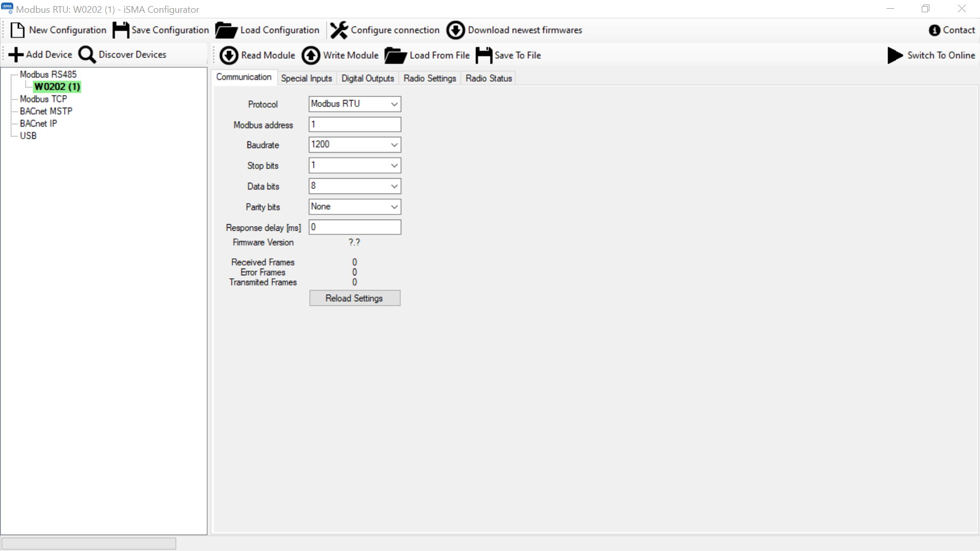
Task: Click the Write Module upload icon
Action: 310,55
